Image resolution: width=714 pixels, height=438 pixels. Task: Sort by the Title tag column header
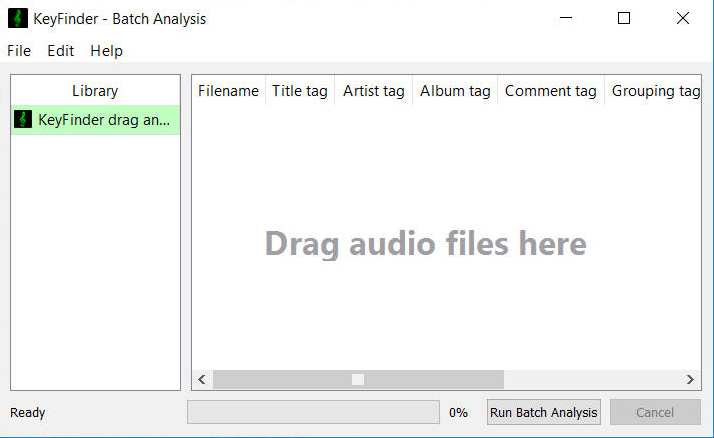[300, 91]
